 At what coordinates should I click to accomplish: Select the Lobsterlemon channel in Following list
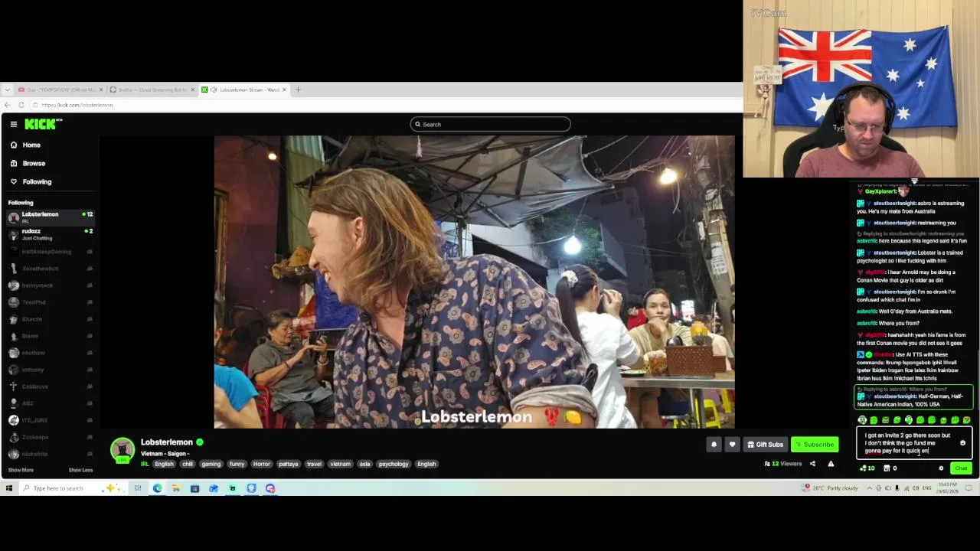tap(50, 217)
